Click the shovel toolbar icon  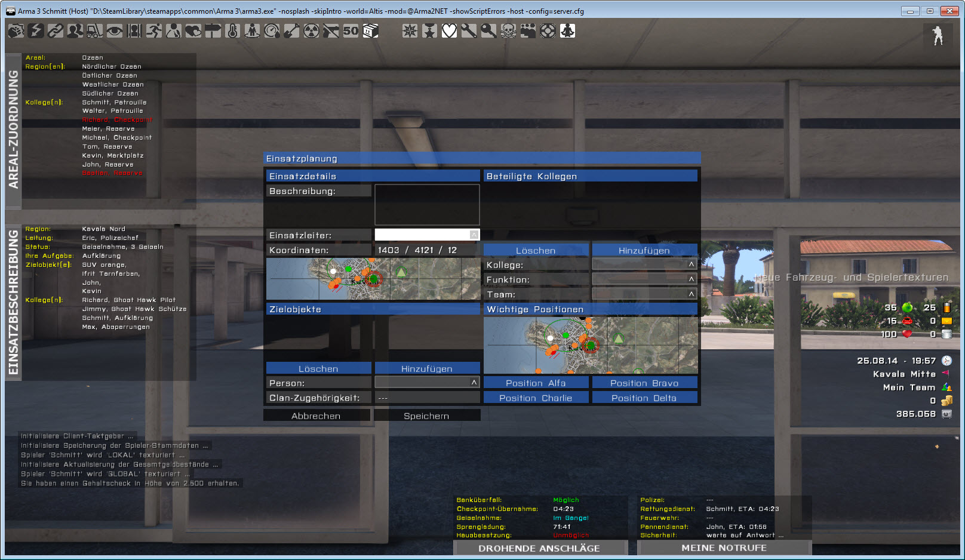[x=292, y=31]
